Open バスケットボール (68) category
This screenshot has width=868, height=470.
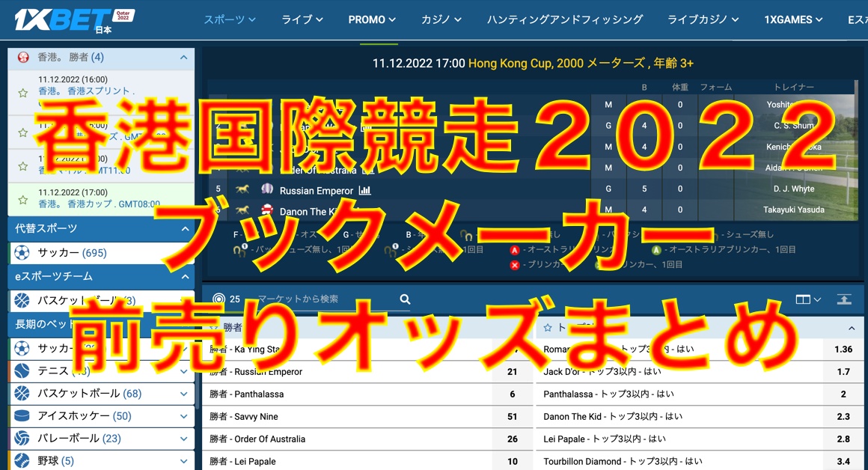click(x=90, y=394)
